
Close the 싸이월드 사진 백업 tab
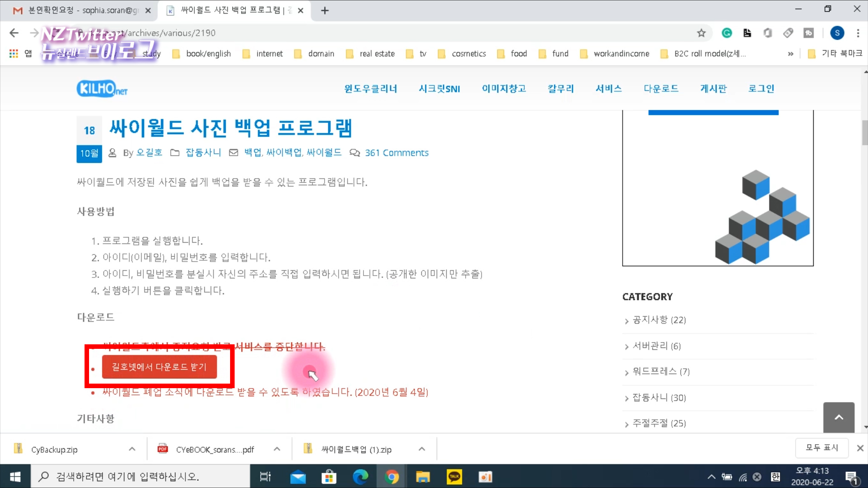click(301, 10)
